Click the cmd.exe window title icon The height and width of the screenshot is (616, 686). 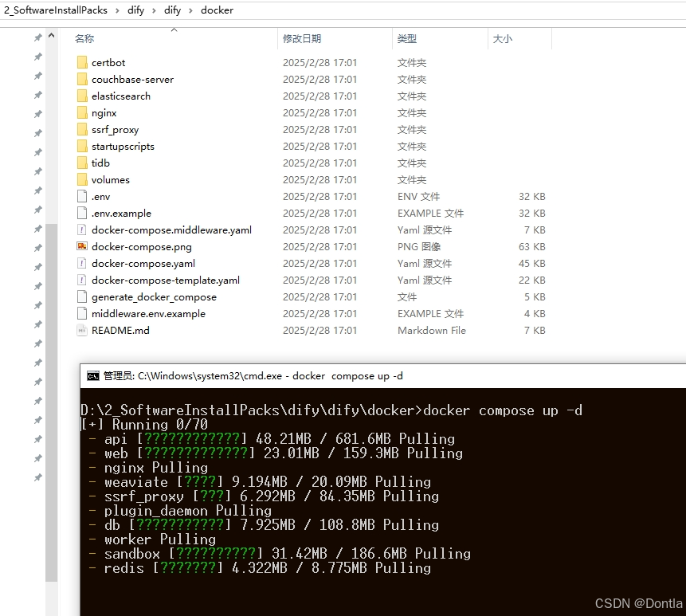tap(92, 376)
